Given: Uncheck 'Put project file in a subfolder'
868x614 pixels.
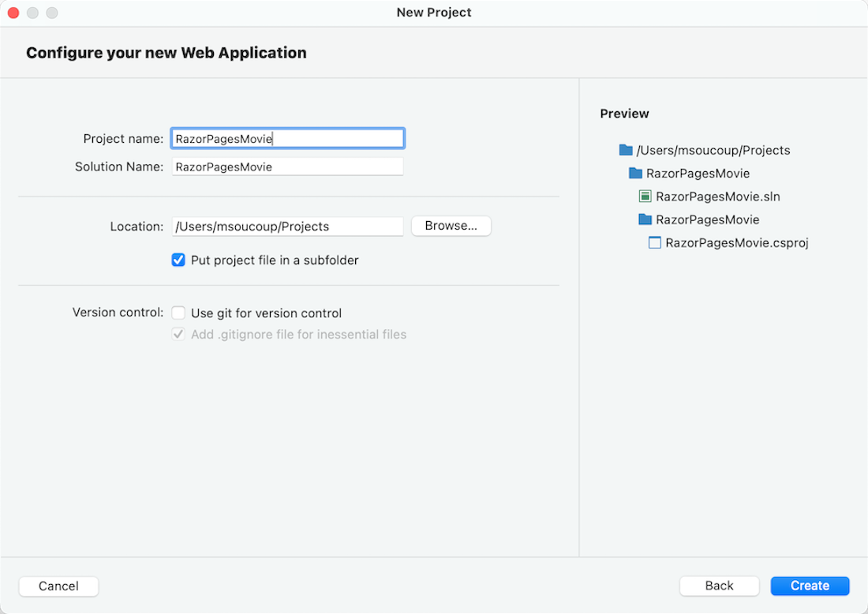Looking at the screenshot, I should 178,260.
